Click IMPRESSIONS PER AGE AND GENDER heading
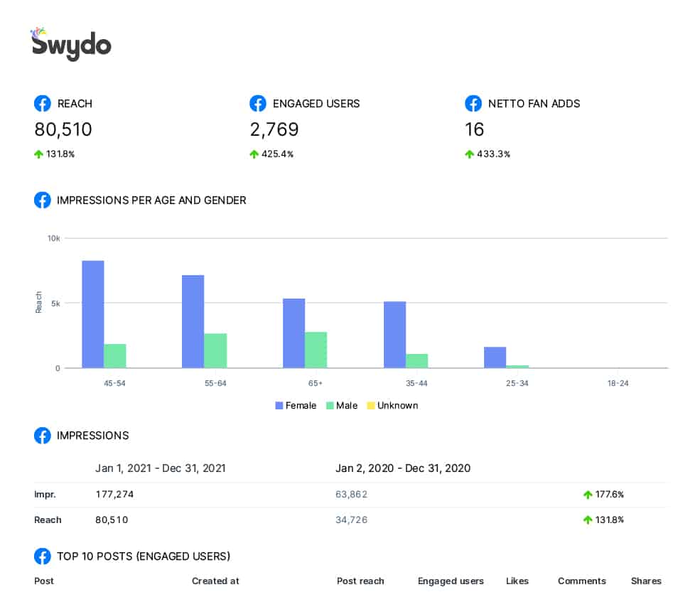The height and width of the screenshot is (592, 700). pos(151,200)
